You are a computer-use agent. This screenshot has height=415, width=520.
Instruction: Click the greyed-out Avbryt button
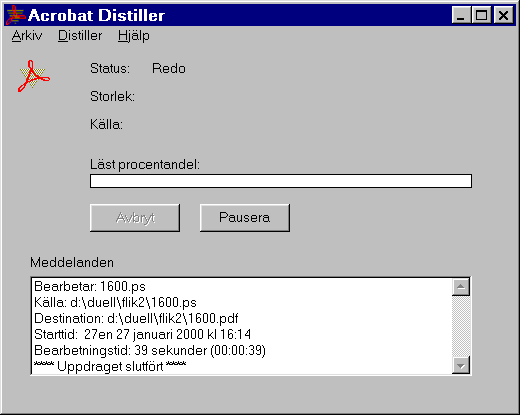pyautogui.click(x=135, y=218)
